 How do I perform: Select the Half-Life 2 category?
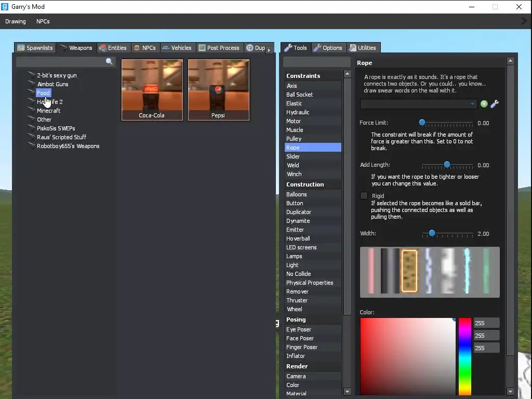(x=50, y=102)
